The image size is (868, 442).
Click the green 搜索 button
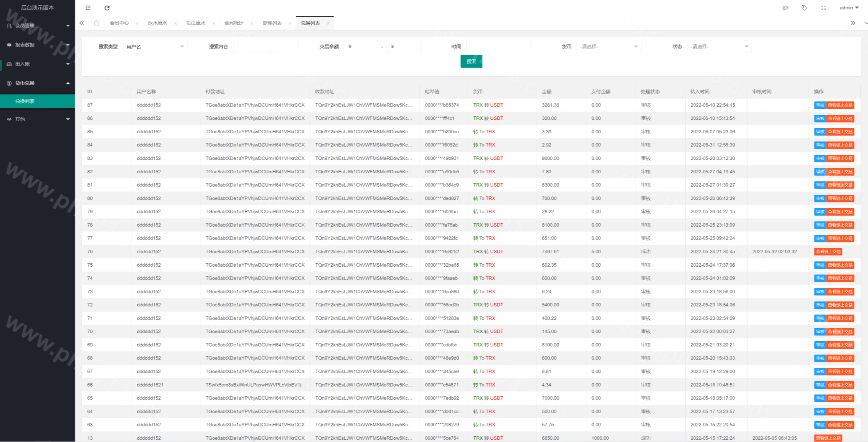pos(471,61)
